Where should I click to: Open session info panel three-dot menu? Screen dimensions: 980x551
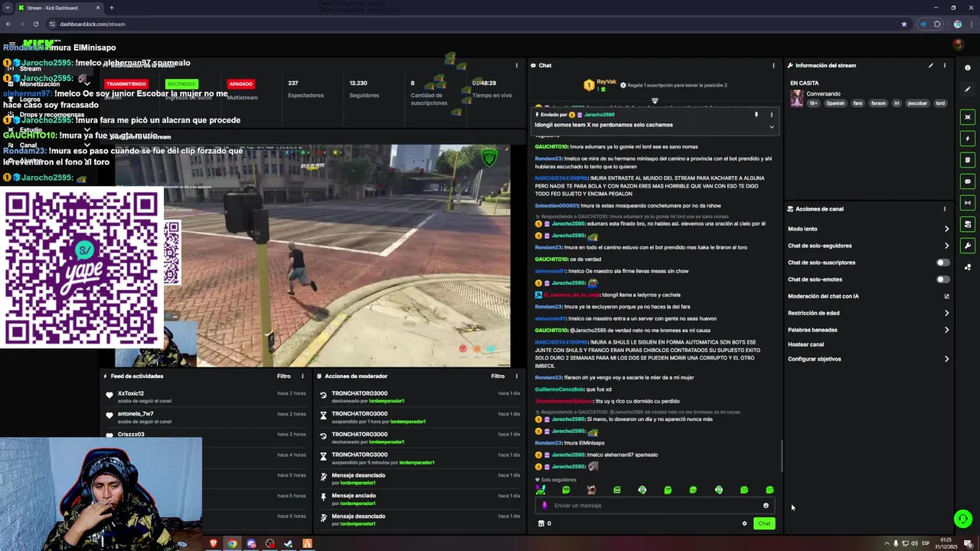point(517,65)
